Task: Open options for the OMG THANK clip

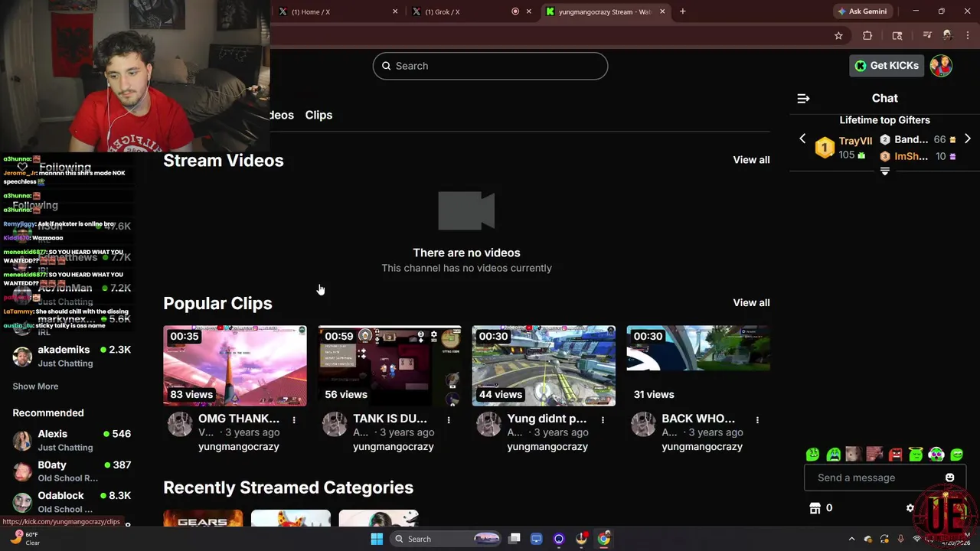Action: 294,419
